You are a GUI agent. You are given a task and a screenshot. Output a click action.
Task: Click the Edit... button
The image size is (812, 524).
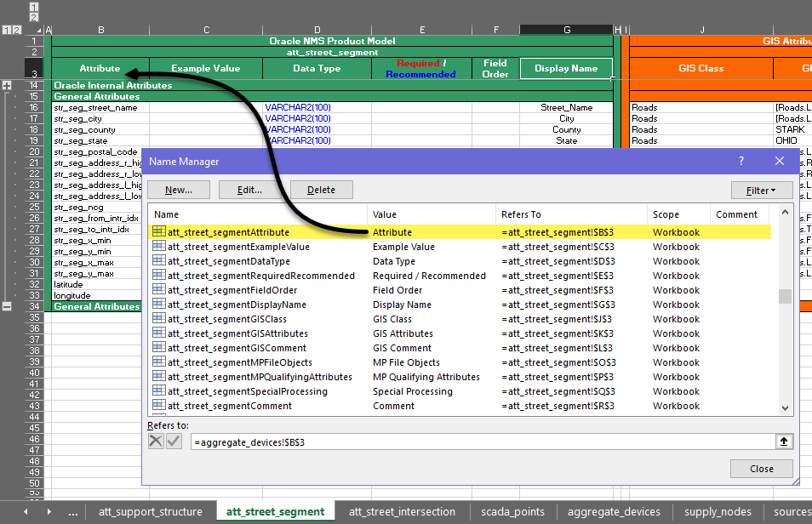(249, 190)
